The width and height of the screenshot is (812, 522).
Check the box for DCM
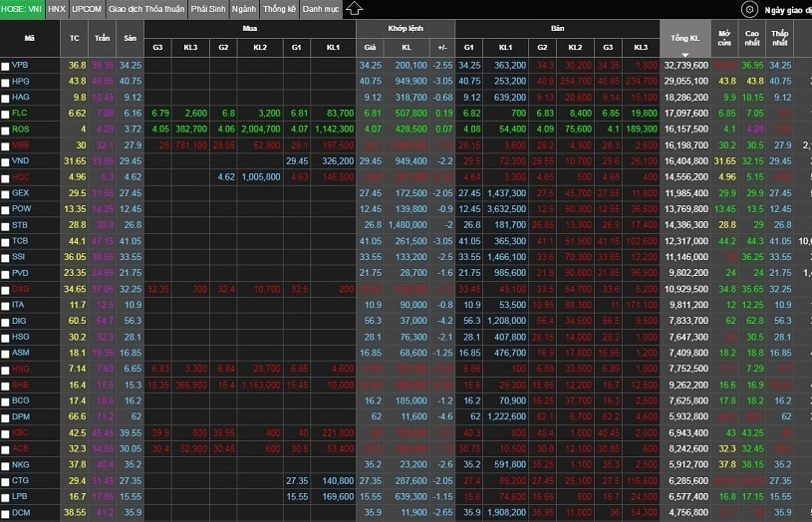tap(6, 512)
